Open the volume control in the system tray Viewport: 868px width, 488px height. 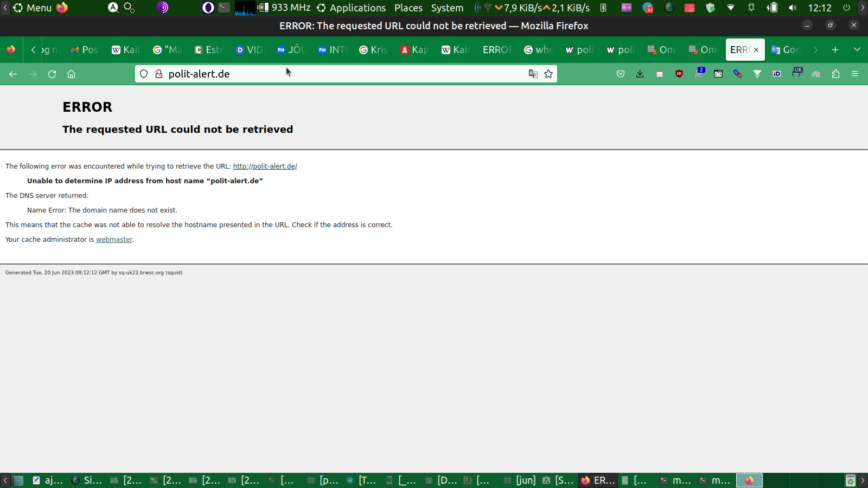793,8
